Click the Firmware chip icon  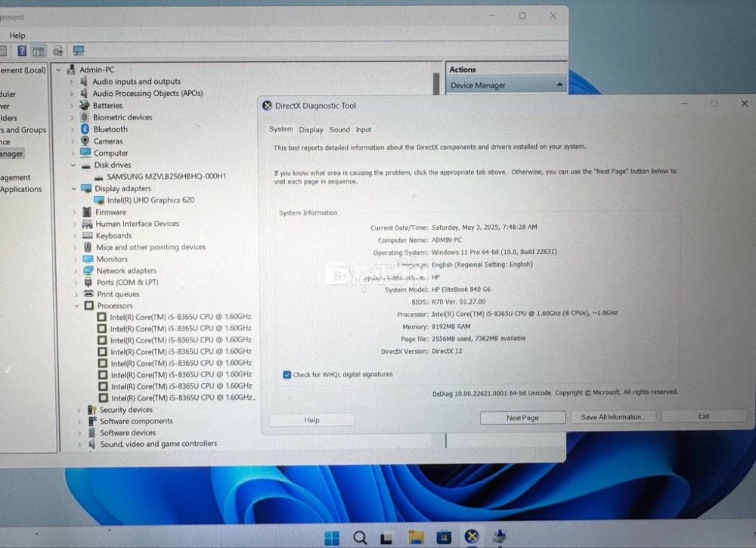pos(87,212)
